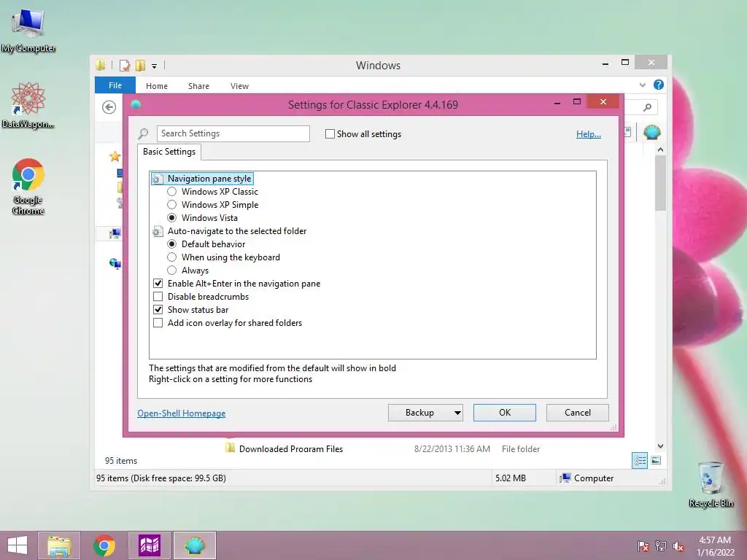Click the search magnifier icon in Settings
This screenshot has width=747, height=560.
[x=143, y=134]
